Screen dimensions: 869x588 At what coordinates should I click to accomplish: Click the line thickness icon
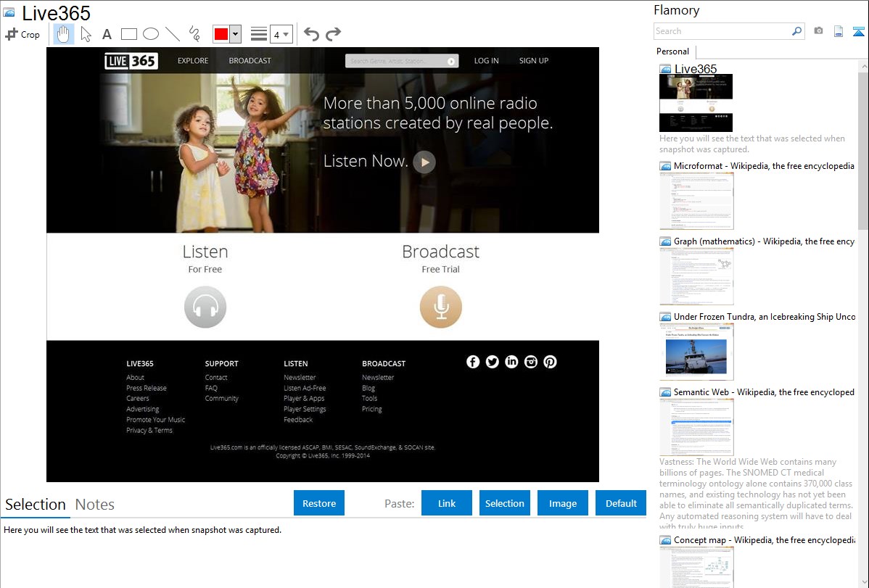click(x=259, y=34)
